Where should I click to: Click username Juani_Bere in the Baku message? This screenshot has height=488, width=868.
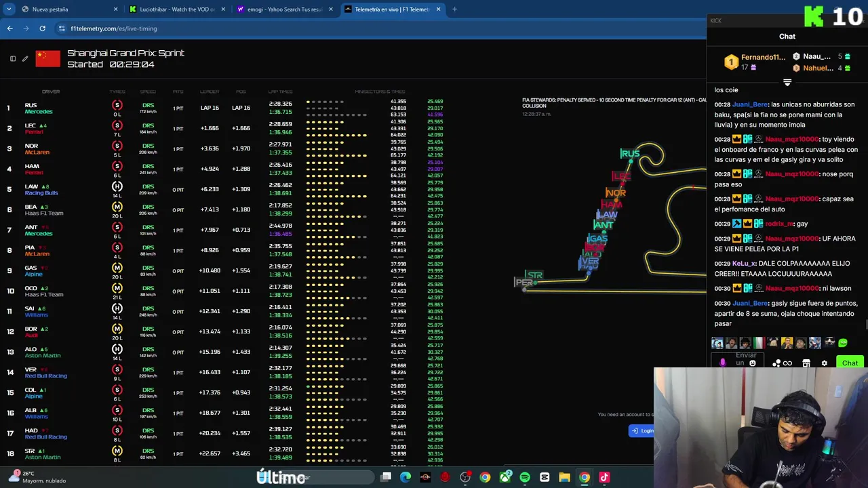pos(750,104)
